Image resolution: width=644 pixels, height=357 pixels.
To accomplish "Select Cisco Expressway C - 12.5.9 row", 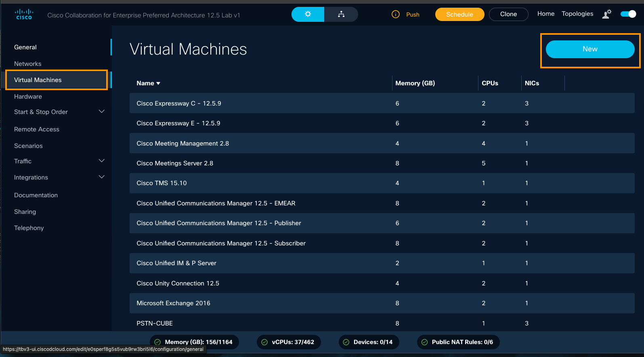I will click(x=382, y=103).
